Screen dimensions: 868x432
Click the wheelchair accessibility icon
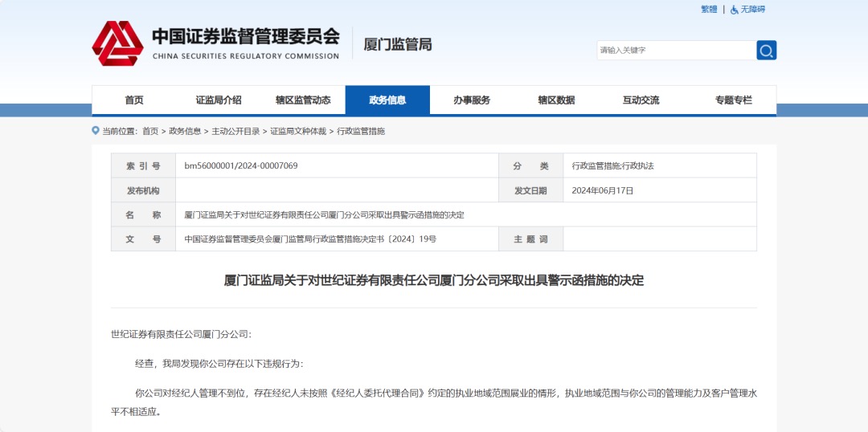coord(735,10)
